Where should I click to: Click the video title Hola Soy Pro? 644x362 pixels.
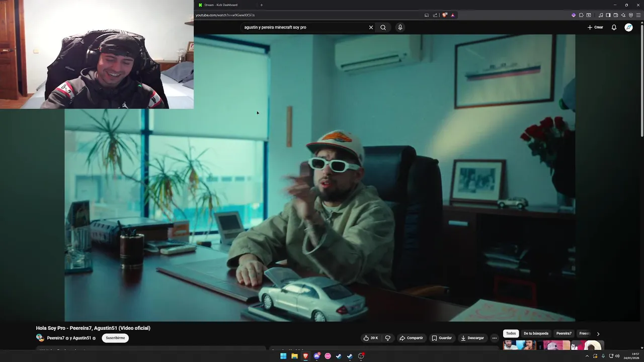pyautogui.click(x=93, y=328)
